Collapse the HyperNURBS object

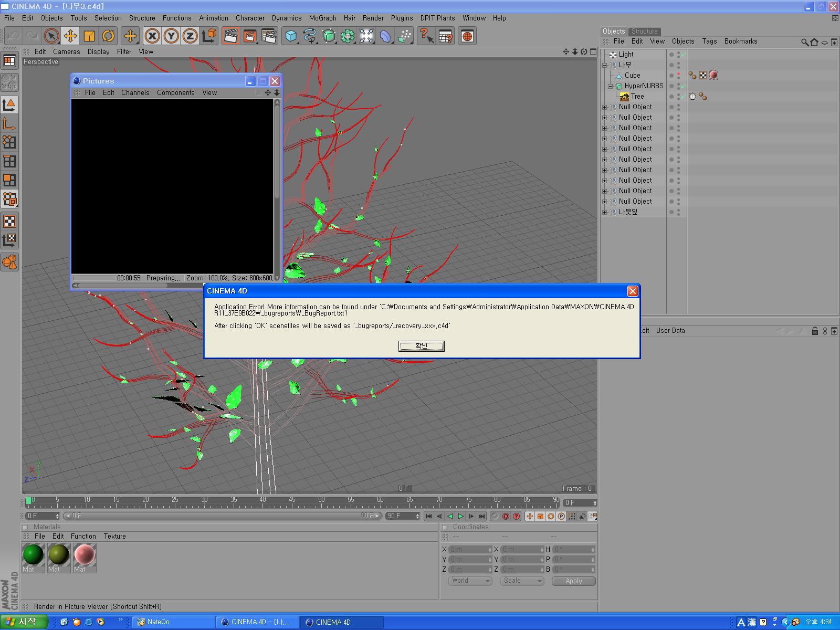[x=611, y=86]
